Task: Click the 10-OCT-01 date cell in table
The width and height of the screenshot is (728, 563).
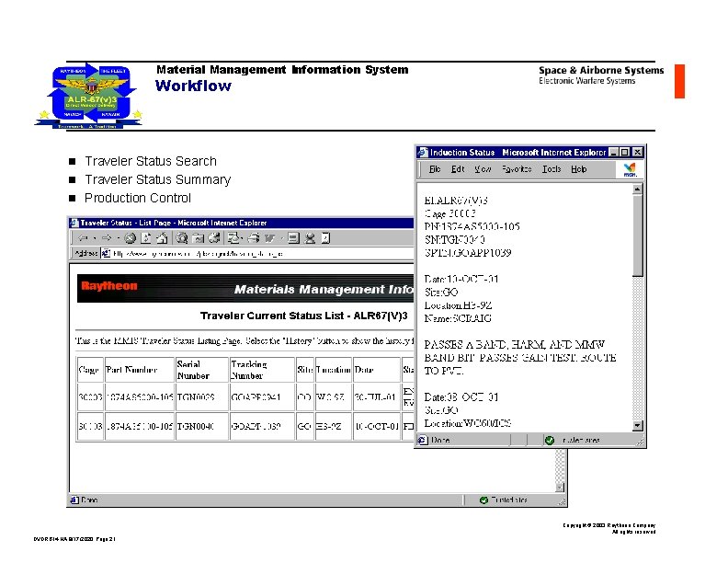Action: click(376, 426)
